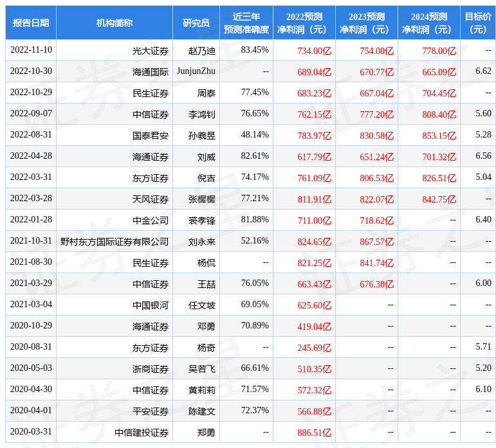The image size is (496, 448).
Task: Click the 778.00亿 profit value
Action: pos(439,51)
